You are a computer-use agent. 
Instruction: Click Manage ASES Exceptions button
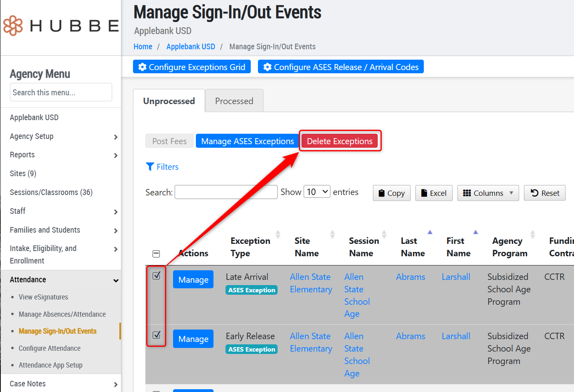tap(248, 141)
